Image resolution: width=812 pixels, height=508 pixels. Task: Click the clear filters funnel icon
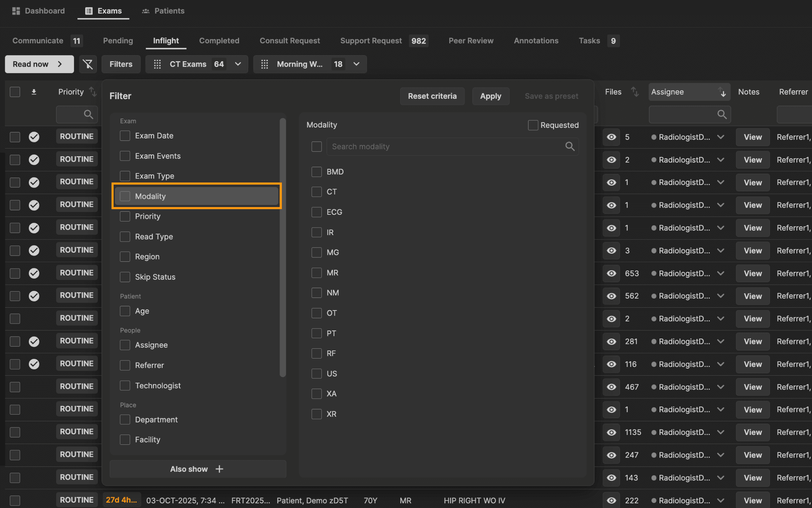click(x=88, y=64)
